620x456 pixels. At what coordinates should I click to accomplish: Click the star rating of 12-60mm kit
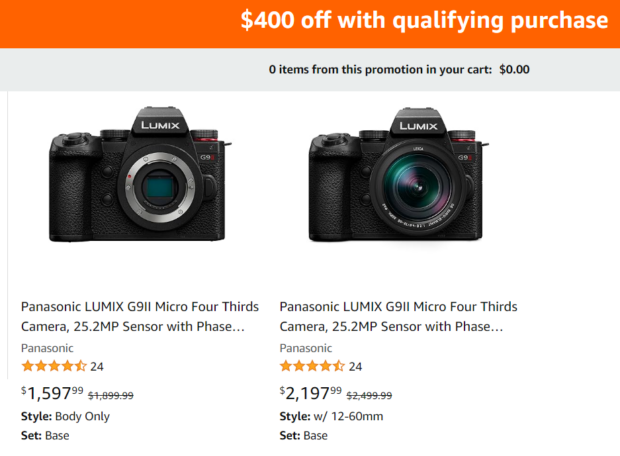point(312,366)
